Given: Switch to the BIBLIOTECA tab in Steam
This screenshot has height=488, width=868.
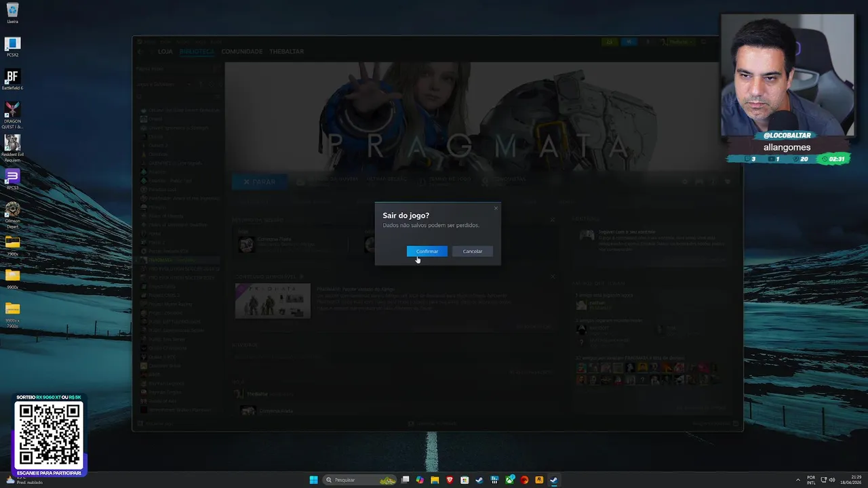Looking at the screenshot, I should coord(197,52).
